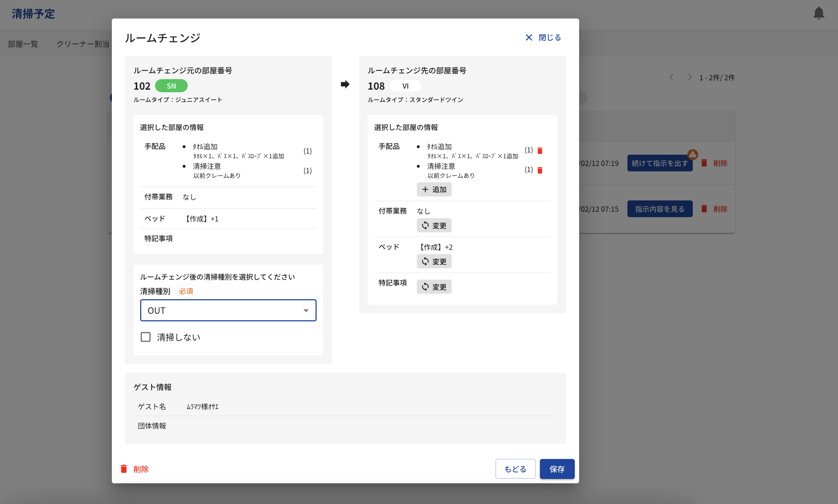Click the 【作成】+2 bed value
Viewport: 838px width, 504px height.
(x=435, y=247)
